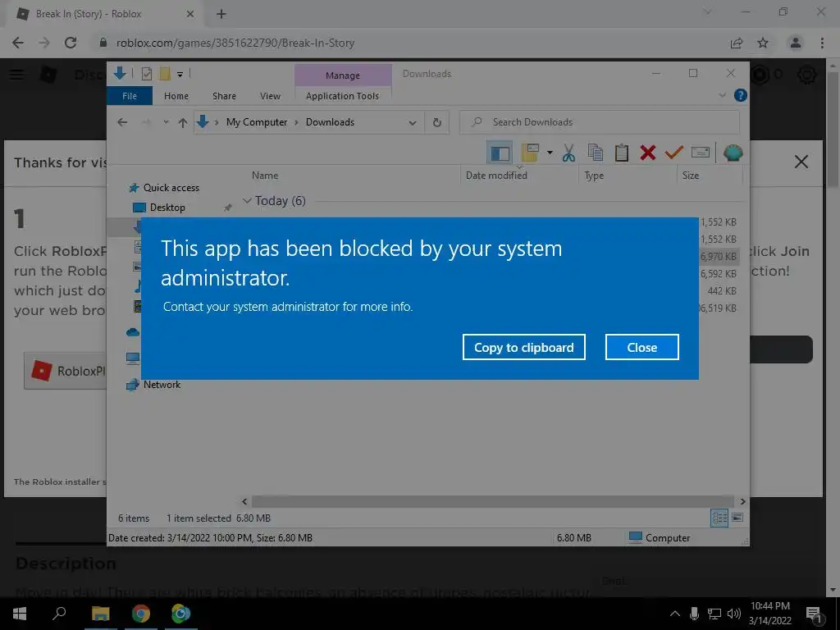Image resolution: width=840 pixels, height=630 pixels.
Task: Click the share page icon in Chrome
Action: point(737,43)
